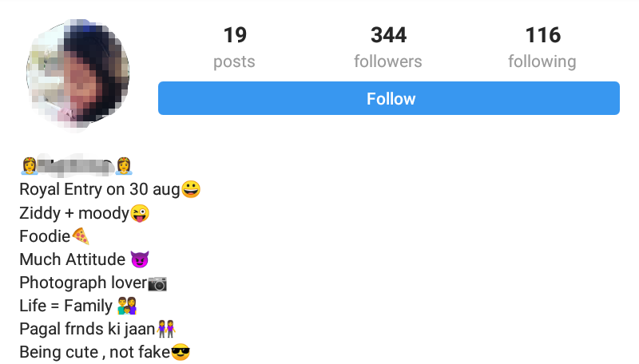
Task: Click the blurred profile name text
Action: pos(76,167)
